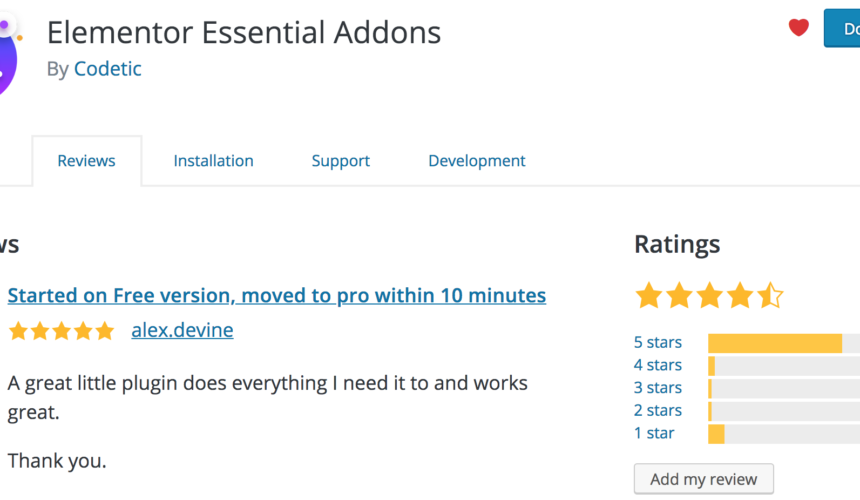Click the 3 stars rating link
This screenshot has width=860, height=500.
[658, 388]
